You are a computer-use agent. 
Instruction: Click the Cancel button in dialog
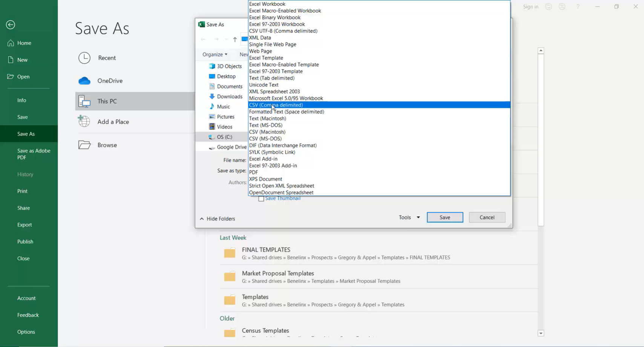tap(487, 217)
